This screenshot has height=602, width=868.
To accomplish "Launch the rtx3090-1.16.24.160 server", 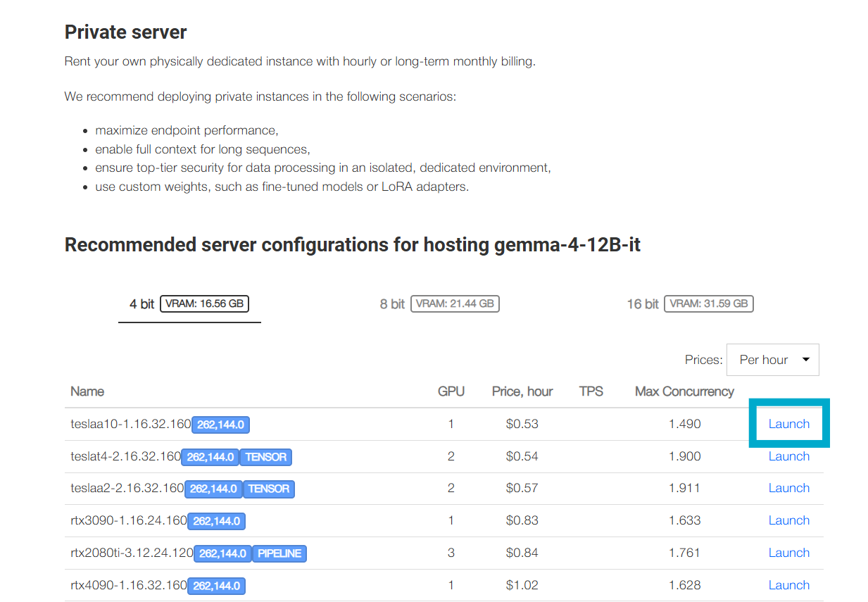I will pos(789,520).
